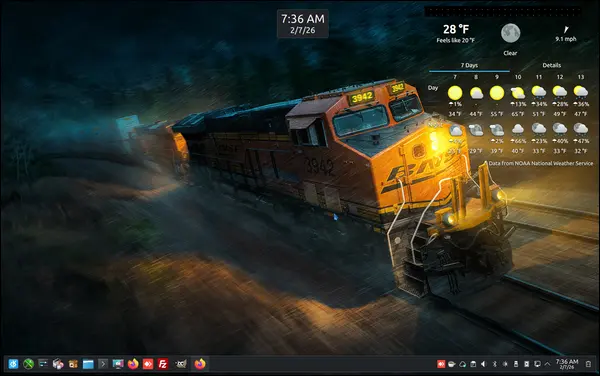Click the wind direction arrow icon

coord(566,29)
